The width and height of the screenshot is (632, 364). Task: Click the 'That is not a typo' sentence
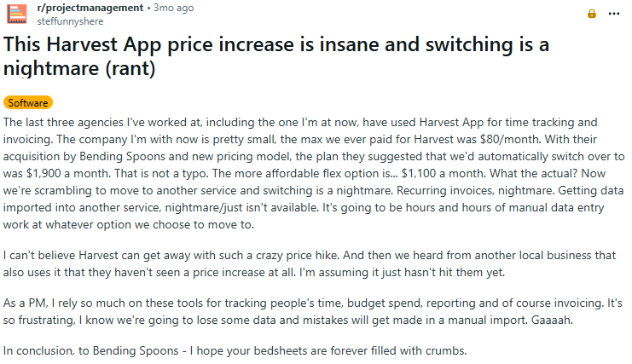click(x=162, y=174)
